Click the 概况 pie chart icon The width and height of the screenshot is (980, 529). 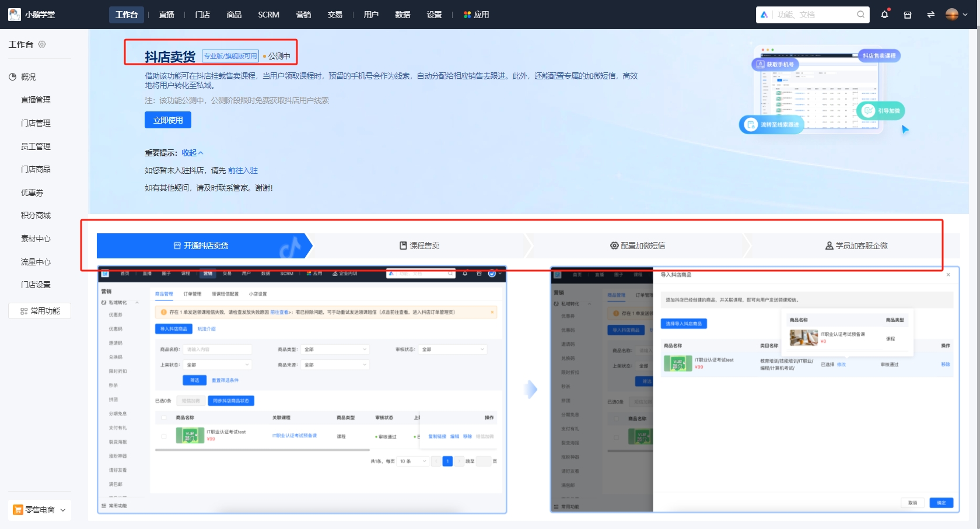pyautogui.click(x=12, y=76)
